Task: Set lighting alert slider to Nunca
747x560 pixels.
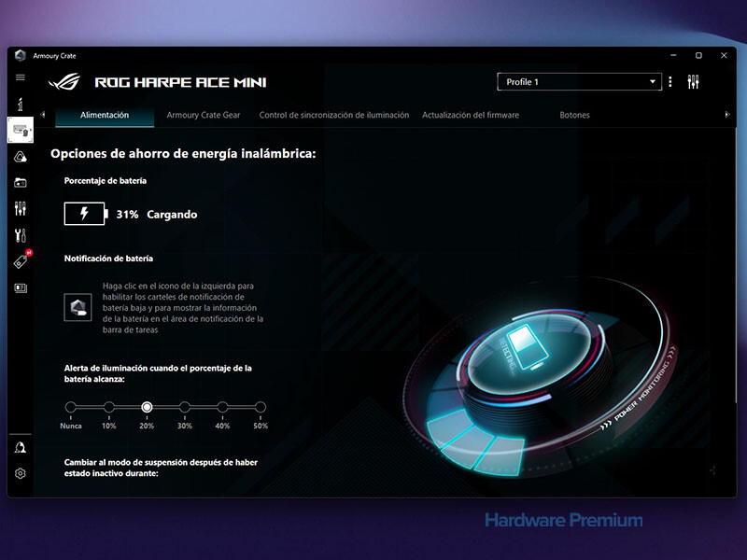Action: (71, 407)
